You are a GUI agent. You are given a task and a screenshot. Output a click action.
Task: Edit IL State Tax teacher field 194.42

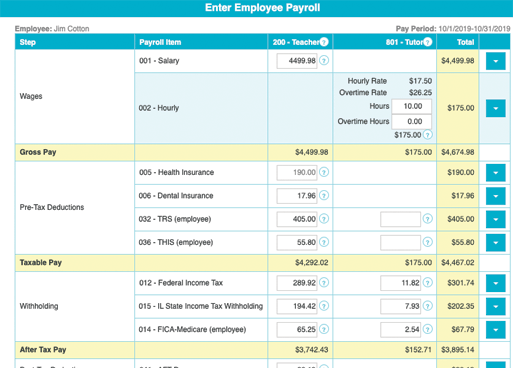click(297, 306)
